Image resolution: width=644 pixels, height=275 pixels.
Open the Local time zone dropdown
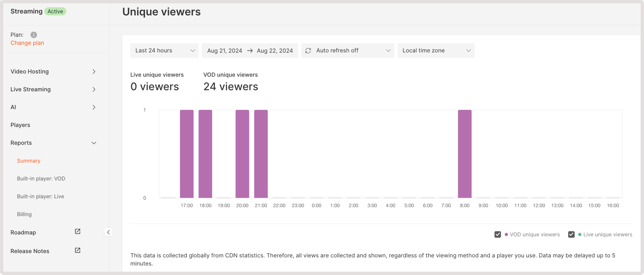pyautogui.click(x=436, y=50)
